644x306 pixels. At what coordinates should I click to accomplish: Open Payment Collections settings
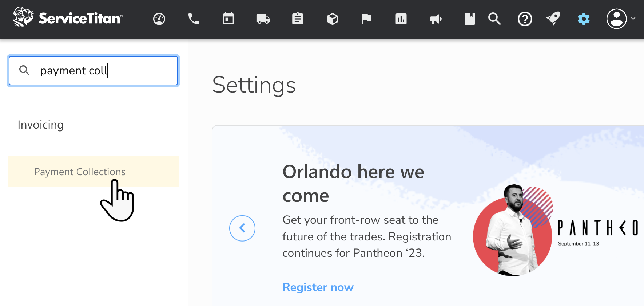[93, 171]
